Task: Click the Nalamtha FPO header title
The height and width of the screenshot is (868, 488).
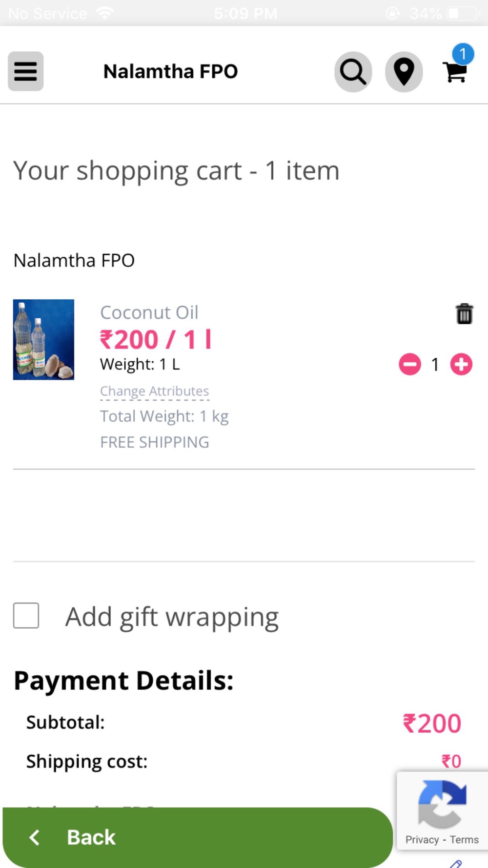Action: tap(170, 71)
